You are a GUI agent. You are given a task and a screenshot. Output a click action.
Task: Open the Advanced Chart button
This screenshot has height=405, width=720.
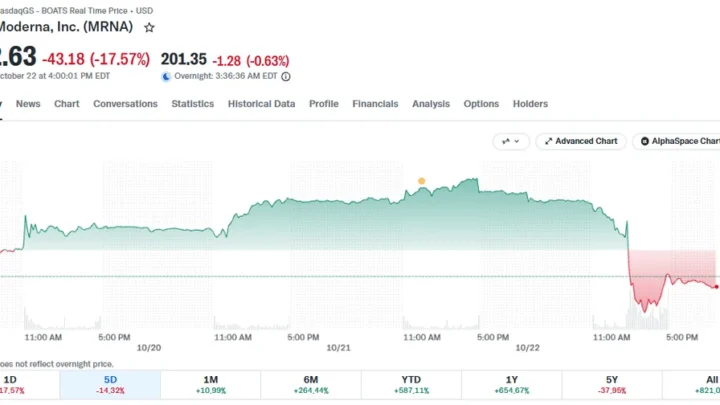click(x=581, y=141)
